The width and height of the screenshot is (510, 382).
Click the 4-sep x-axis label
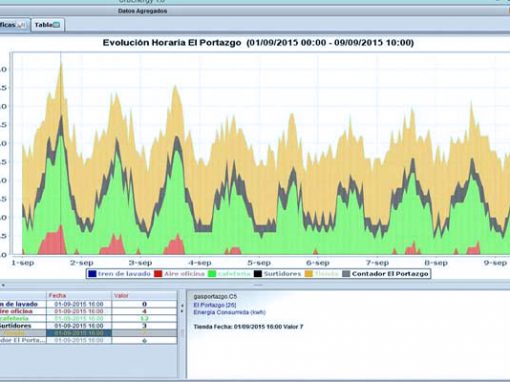pos(200,263)
